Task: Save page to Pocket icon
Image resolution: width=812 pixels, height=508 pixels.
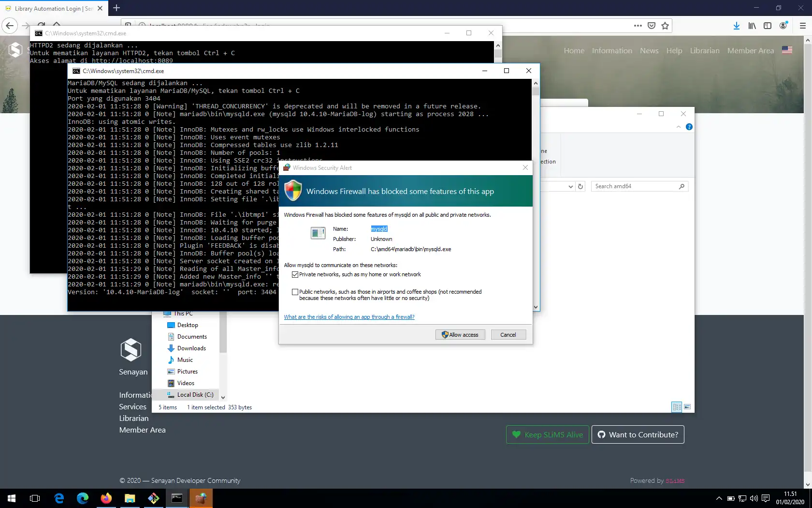Action: click(652, 26)
